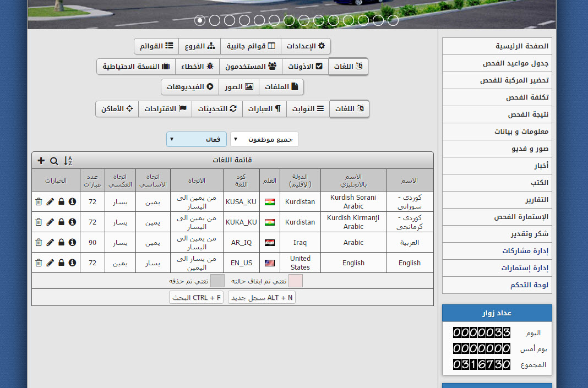The width and height of the screenshot is (588, 388).
Task: Open the التحديثات updates tab
Action: click(217, 109)
